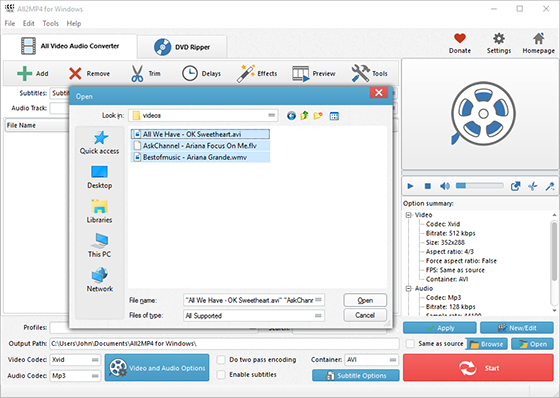Click the File Name column header
The height and width of the screenshot is (398, 560).
click(x=37, y=125)
